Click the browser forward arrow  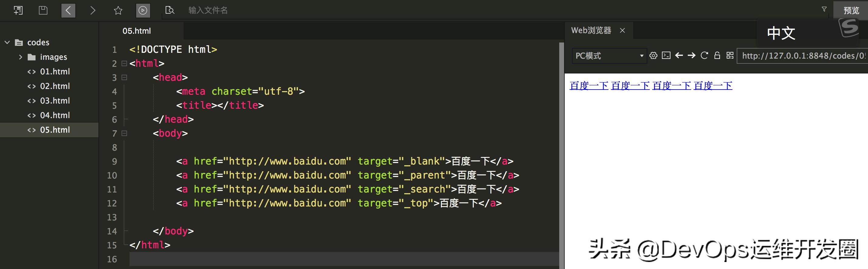click(692, 56)
